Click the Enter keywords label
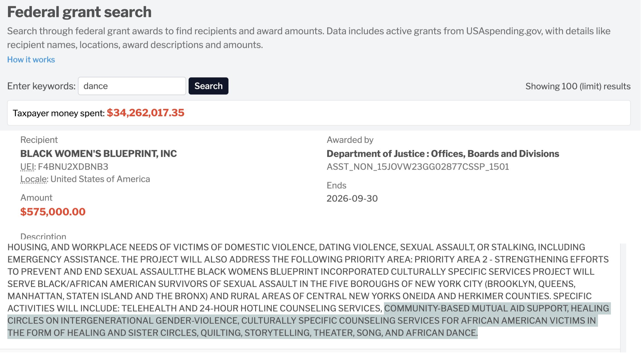The image size is (644, 359). point(41,86)
